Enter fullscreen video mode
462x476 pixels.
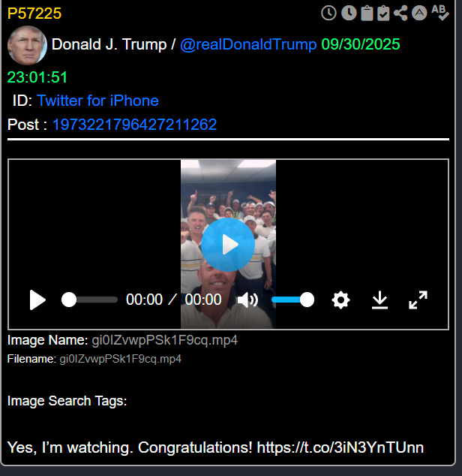(x=418, y=300)
